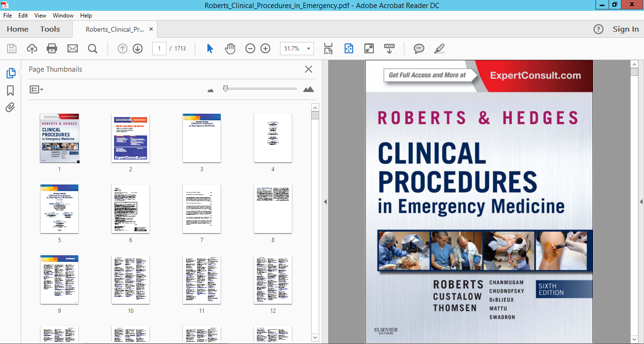Select the Highlight text pen tool

439,49
